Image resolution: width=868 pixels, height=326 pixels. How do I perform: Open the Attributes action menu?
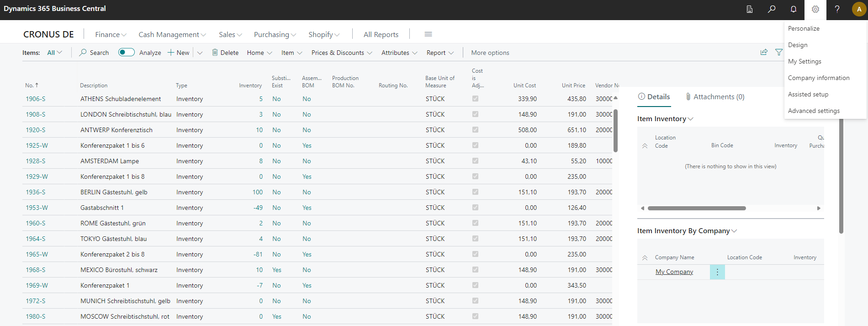(x=399, y=53)
